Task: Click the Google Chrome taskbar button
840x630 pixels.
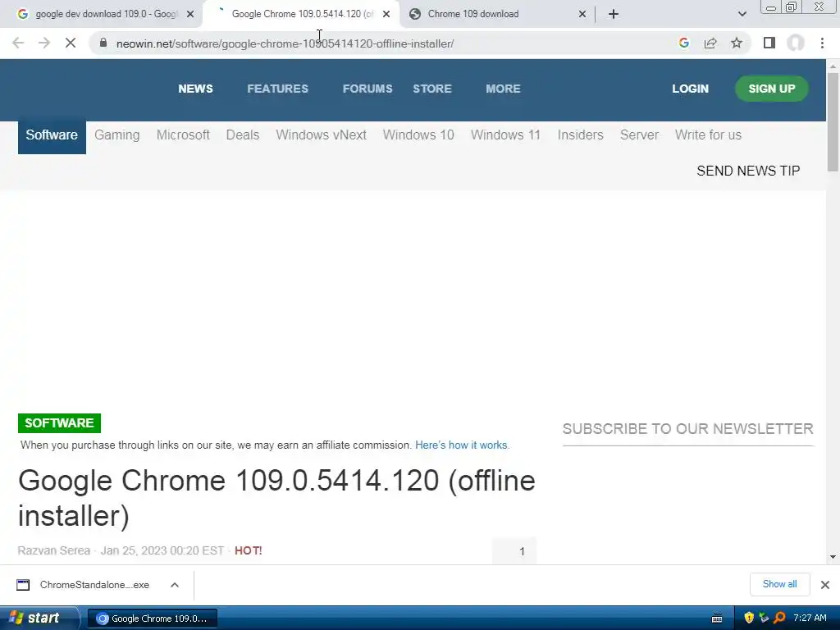Action: click(152, 619)
